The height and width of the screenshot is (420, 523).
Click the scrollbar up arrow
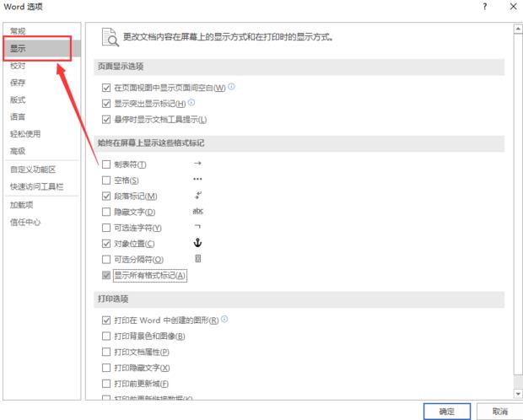(515, 30)
